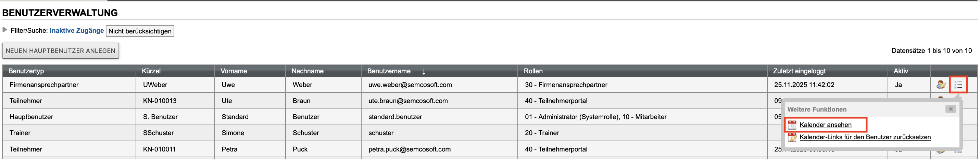Close the Weitere Funktionen popup

pyautogui.click(x=950, y=109)
